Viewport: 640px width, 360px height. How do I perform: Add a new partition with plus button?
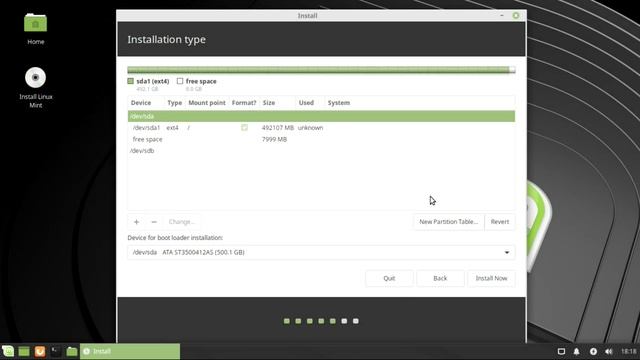coord(136,222)
